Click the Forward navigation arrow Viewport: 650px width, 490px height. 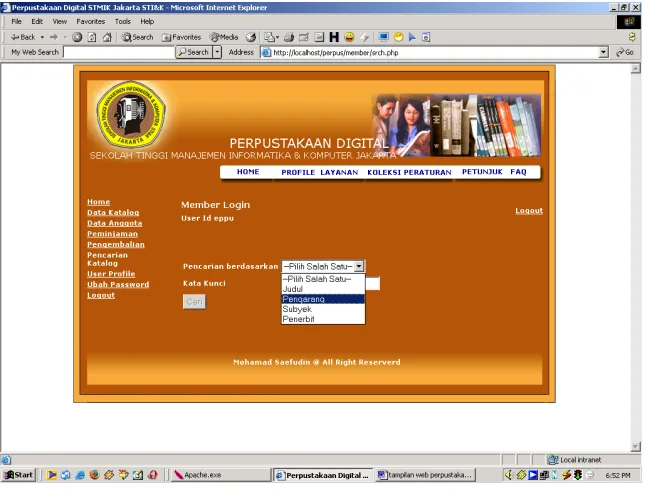(54, 37)
